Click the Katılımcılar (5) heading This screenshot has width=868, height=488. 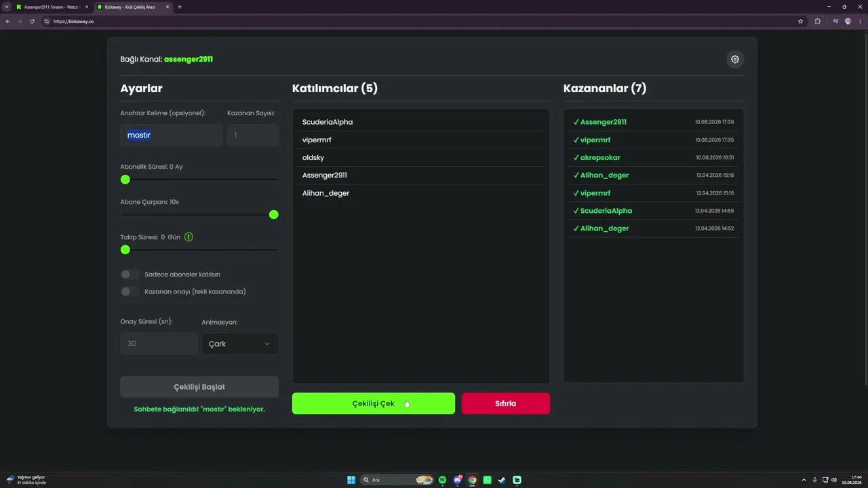(335, 88)
